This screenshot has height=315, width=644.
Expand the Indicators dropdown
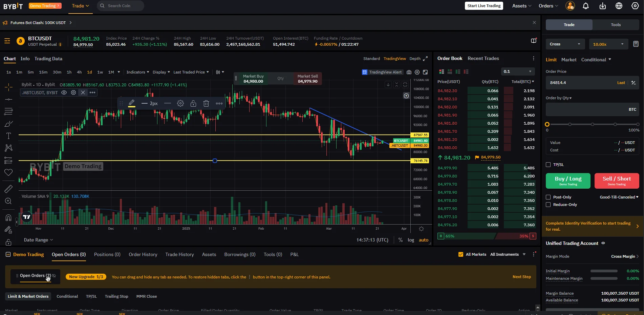click(138, 72)
